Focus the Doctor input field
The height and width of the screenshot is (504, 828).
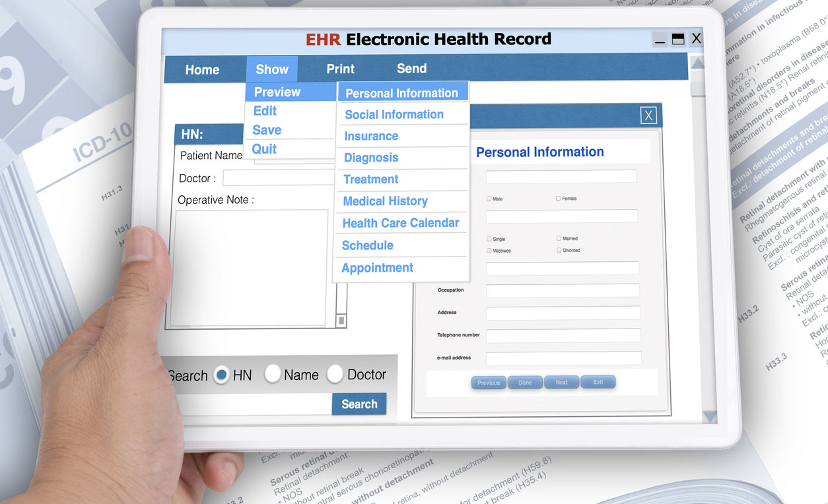(x=279, y=178)
